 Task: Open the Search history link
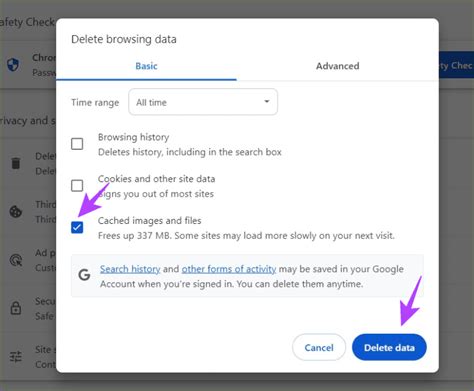(x=130, y=269)
